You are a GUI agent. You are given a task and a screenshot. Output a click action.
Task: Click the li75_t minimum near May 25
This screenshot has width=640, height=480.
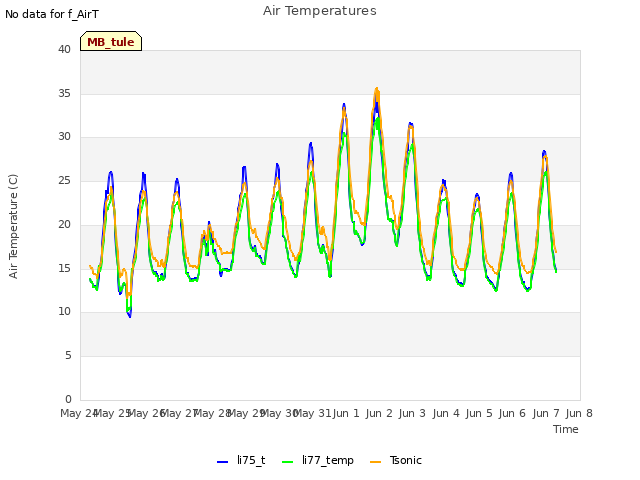[130, 316]
